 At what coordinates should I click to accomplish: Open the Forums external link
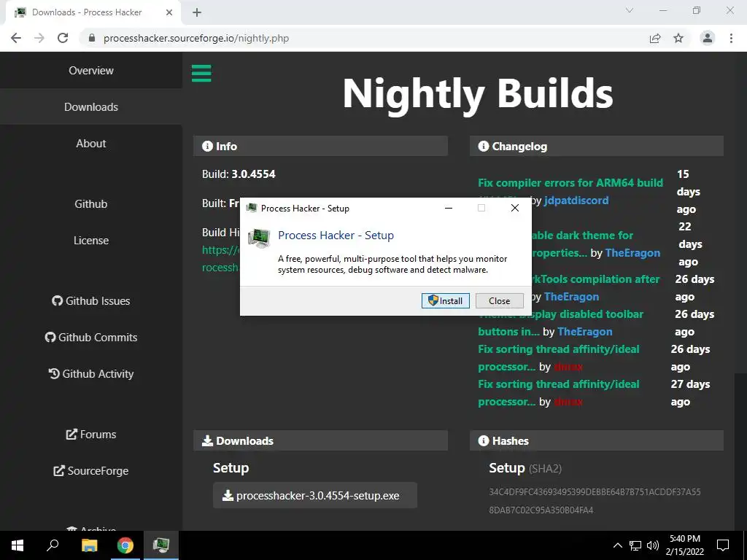pyautogui.click(x=91, y=435)
